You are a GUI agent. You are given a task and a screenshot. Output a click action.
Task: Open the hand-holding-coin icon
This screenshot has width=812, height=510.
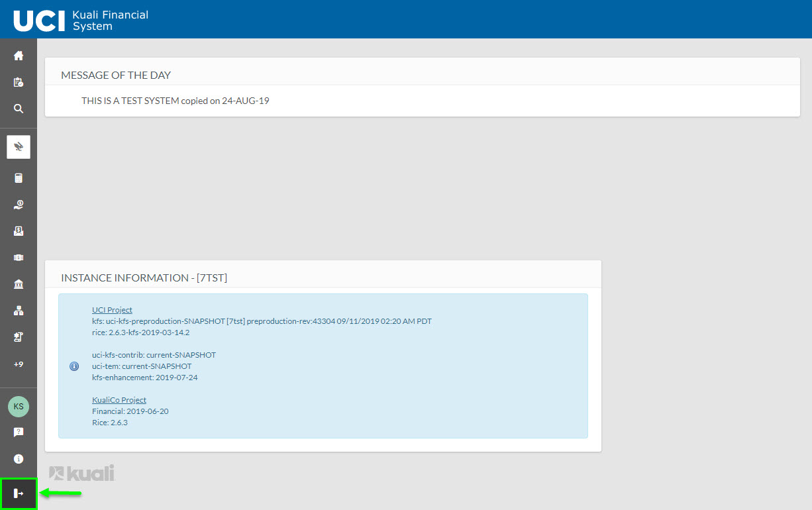coord(19,205)
